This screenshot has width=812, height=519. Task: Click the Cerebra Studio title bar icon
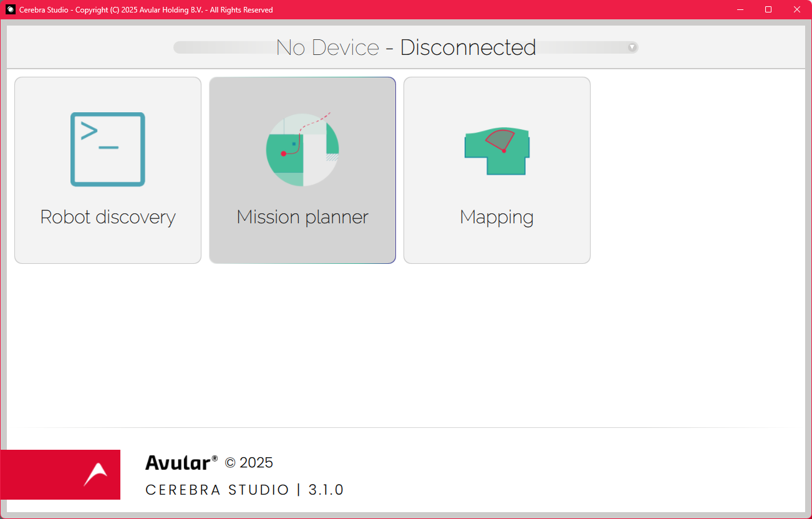coord(11,9)
